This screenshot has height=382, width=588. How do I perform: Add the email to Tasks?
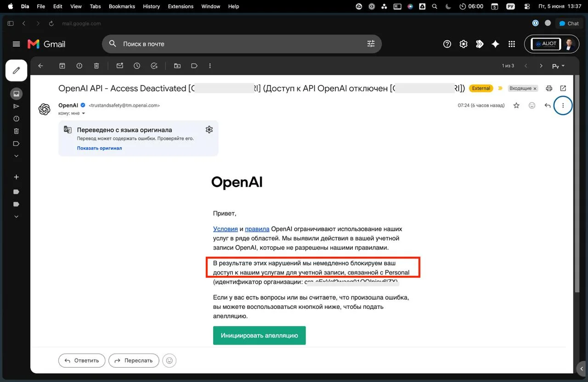point(154,66)
